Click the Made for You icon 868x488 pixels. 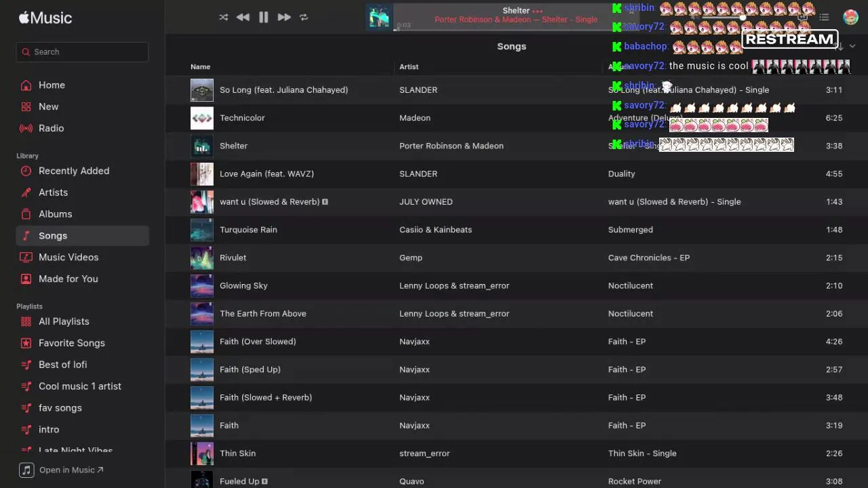26,279
